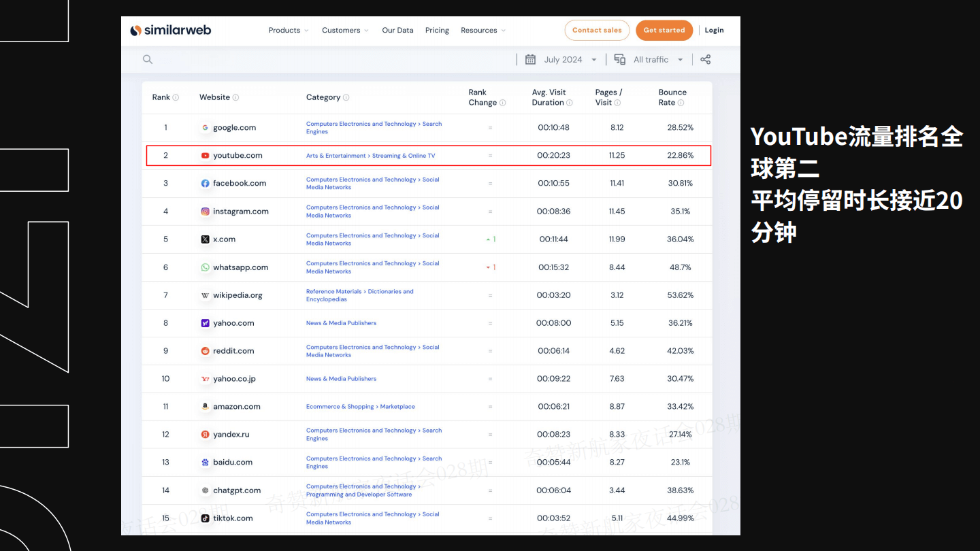Open the wikipedia.org website link
This screenshot has height=551, width=980.
(x=238, y=295)
